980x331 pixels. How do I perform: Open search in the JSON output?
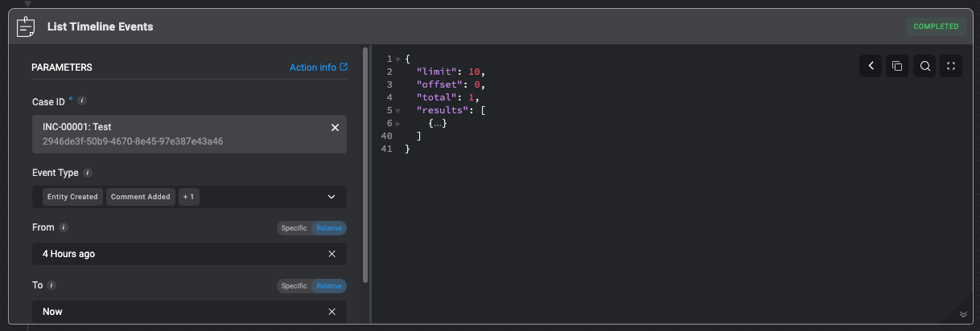pos(924,66)
